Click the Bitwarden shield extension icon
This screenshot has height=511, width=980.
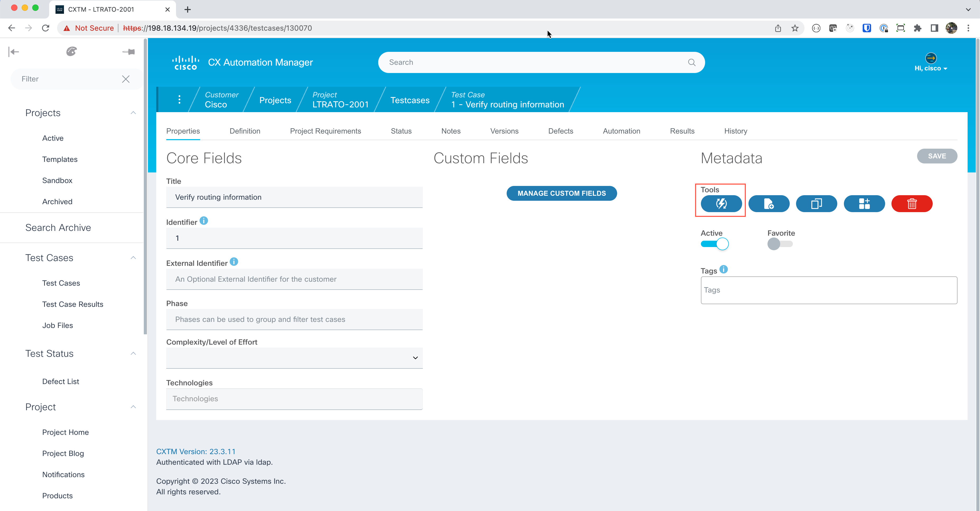click(867, 28)
